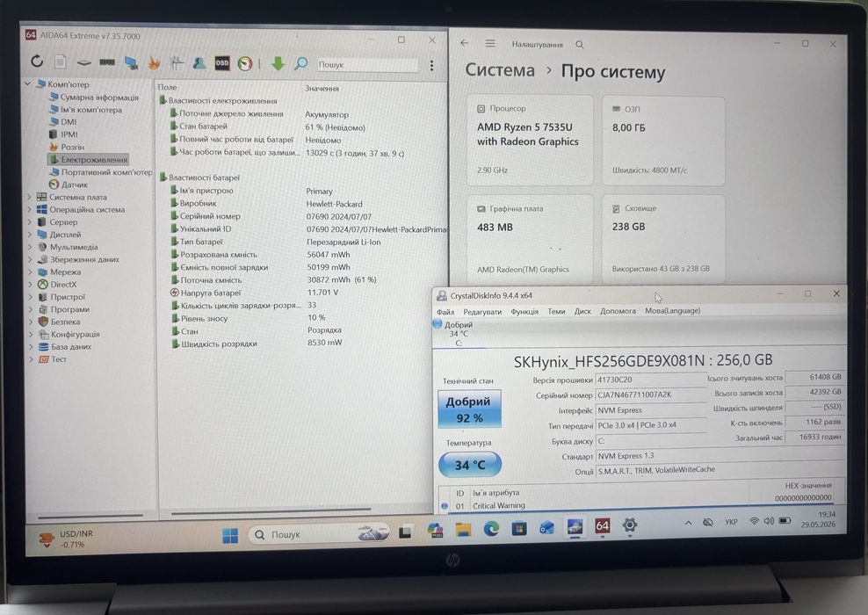The width and height of the screenshot is (868, 615).
Task: Select Сумарна інформація in AIDA64 tree
Action: [98, 97]
